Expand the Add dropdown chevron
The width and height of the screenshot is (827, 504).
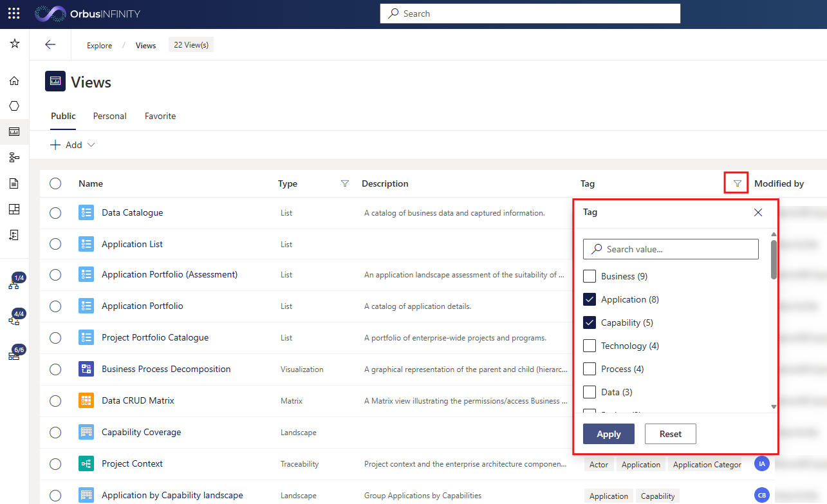click(x=91, y=145)
